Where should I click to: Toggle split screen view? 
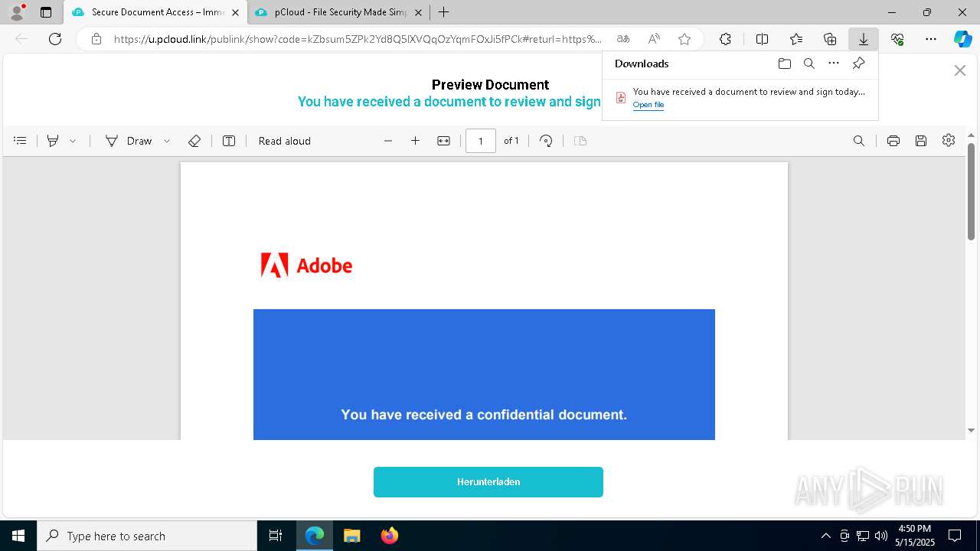(762, 39)
